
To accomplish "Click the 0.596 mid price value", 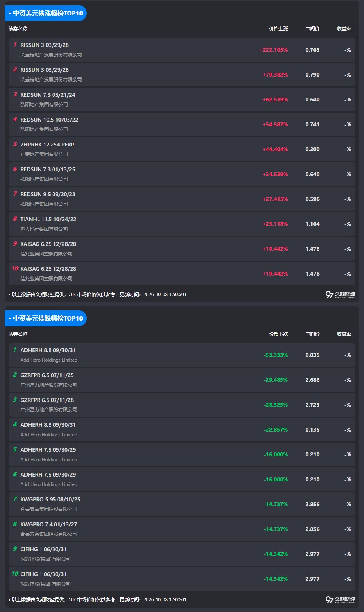I will (x=312, y=199).
